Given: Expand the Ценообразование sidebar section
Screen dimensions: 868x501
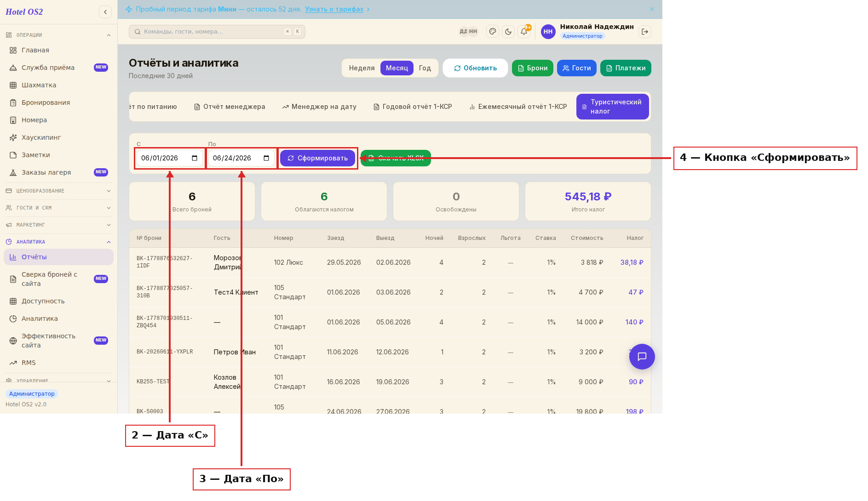Looking at the screenshot, I should tap(58, 191).
